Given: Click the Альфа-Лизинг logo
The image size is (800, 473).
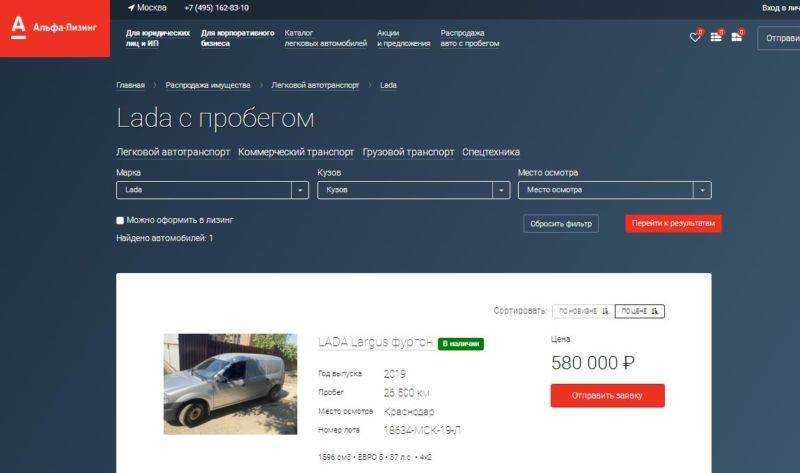Looking at the screenshot, I should coord(55,28).
